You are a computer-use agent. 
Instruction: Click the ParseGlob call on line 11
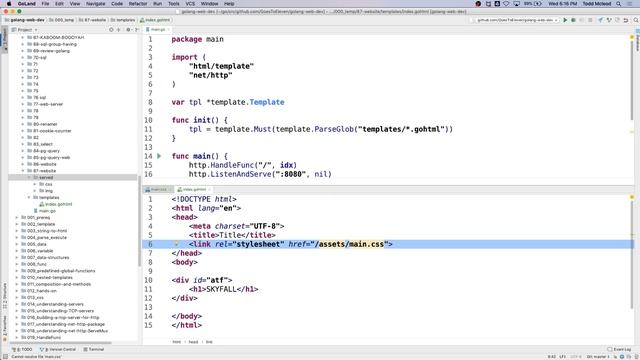tap(333, 129)
